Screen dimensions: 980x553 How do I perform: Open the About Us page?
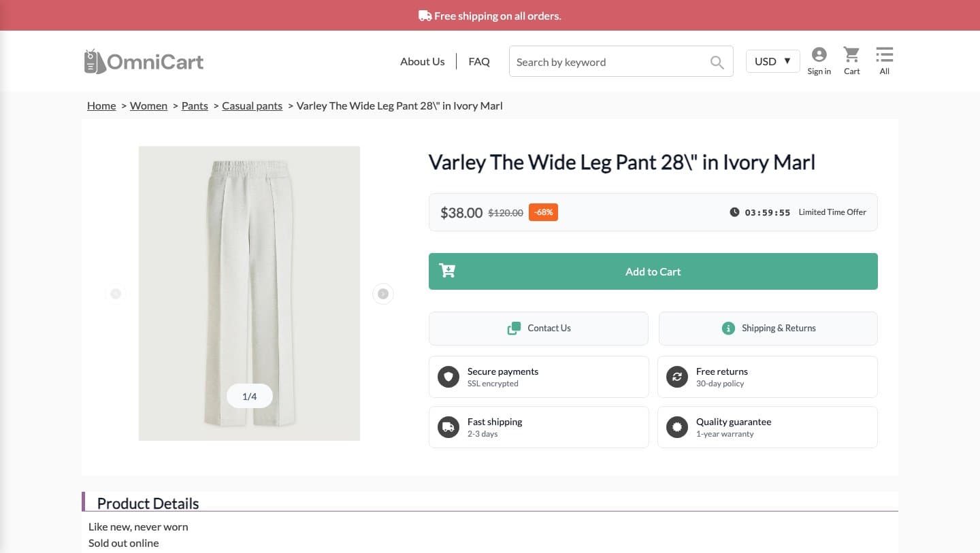point(422,61)
